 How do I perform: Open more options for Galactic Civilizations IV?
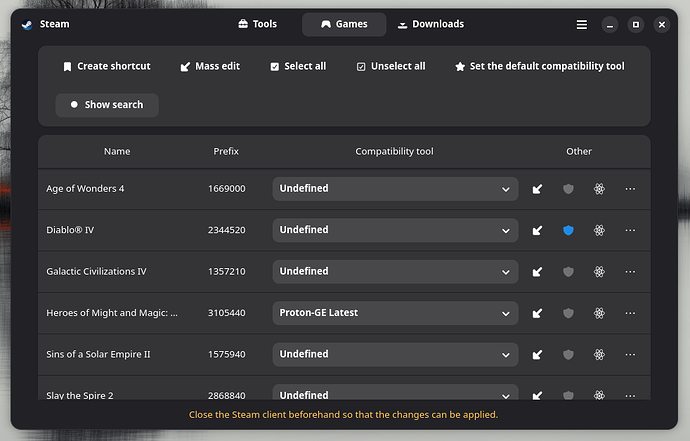[x=630, y=272]
